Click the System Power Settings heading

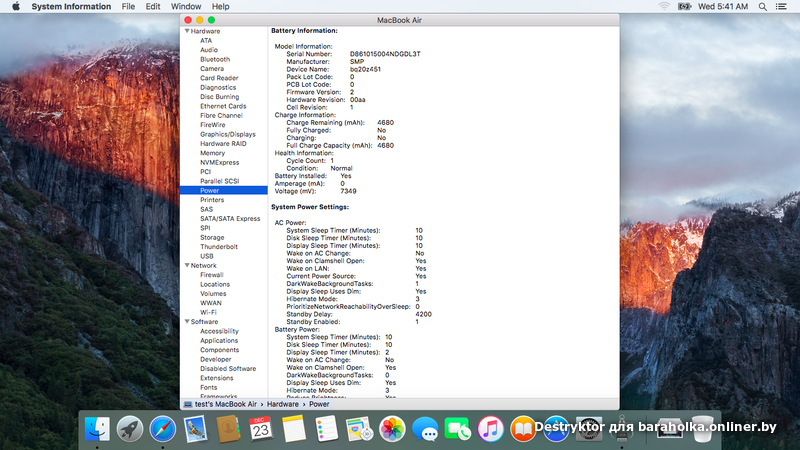point(310,207)
